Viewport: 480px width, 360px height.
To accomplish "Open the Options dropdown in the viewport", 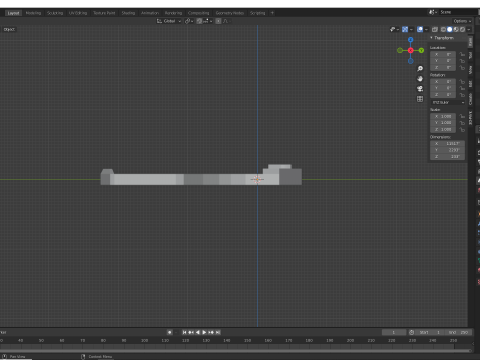I will tap(462, 21).
